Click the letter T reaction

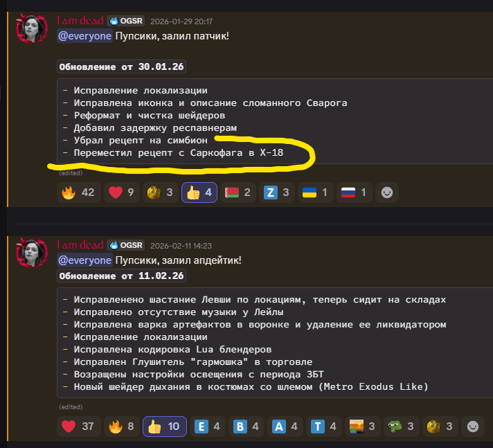click(324, 427)
